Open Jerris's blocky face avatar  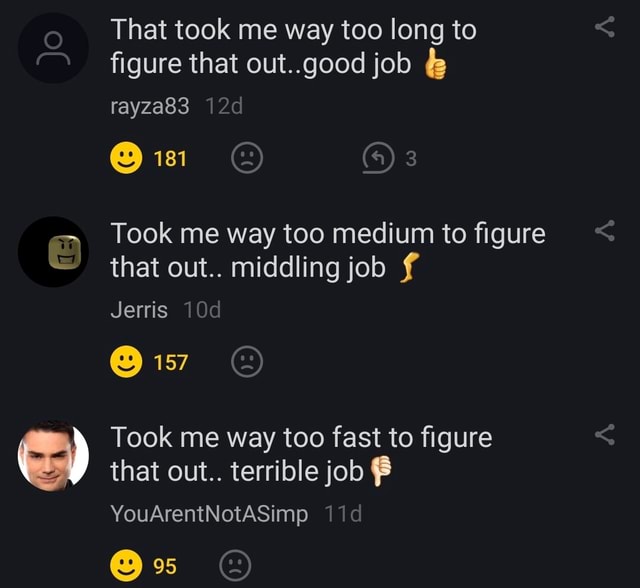54,252
